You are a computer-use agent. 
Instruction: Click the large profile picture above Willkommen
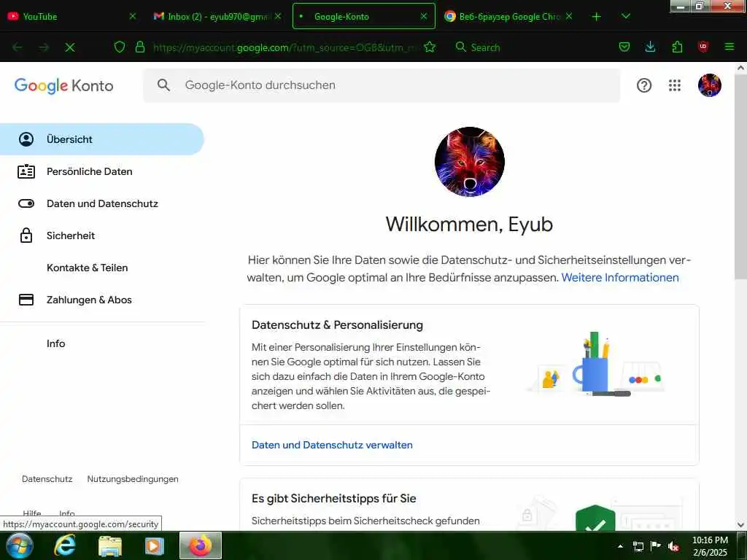click(469, 161)
